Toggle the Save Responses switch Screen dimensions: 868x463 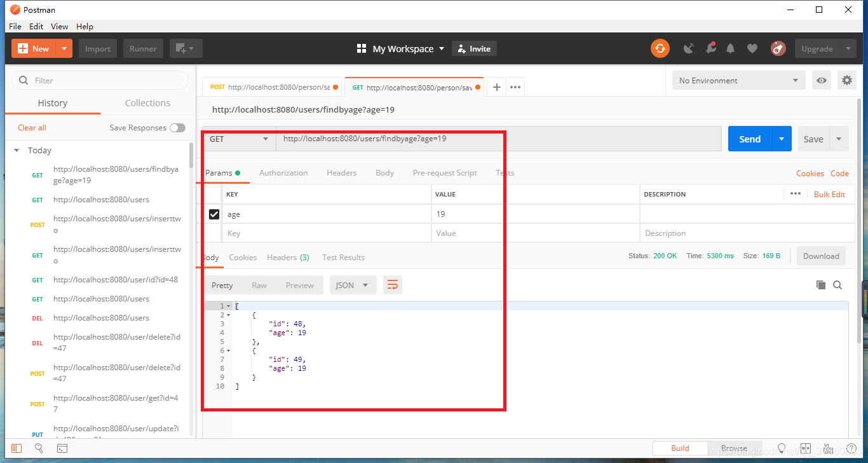click(x=177, y=128)
